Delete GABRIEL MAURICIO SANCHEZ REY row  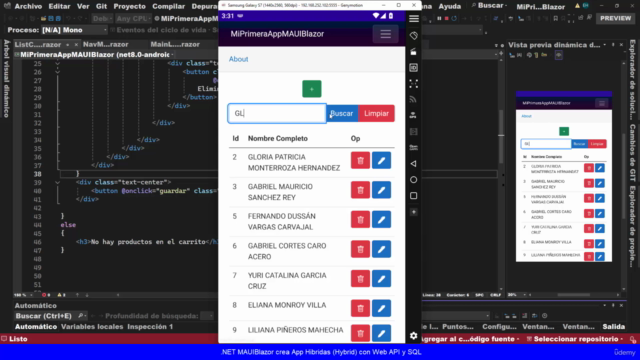[360, 190]
